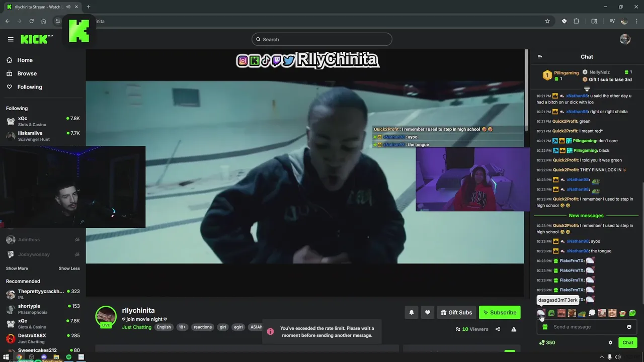Click the green Subscribe button
Viewport: 644px width, 362px height.
coord(500,312)
